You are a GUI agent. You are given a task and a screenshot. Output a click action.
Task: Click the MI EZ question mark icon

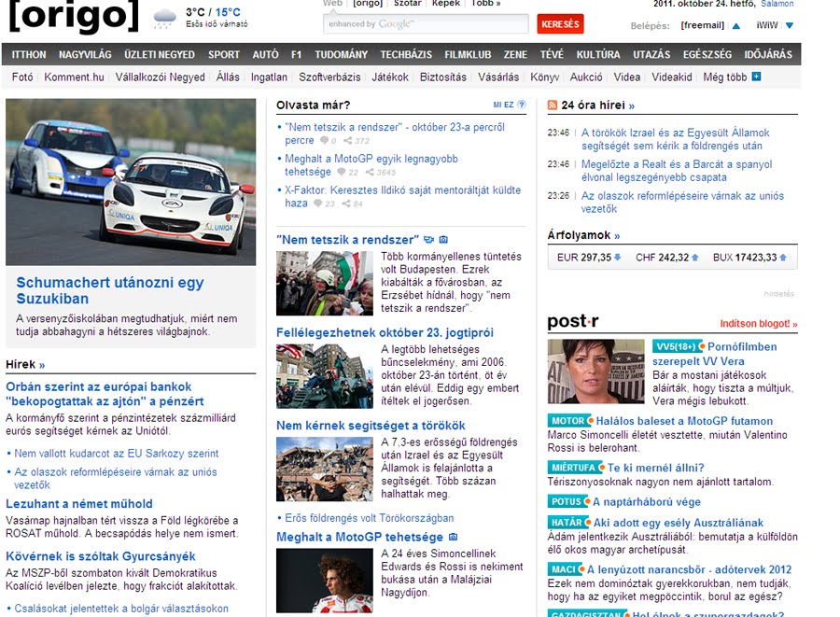coord(522,105)
